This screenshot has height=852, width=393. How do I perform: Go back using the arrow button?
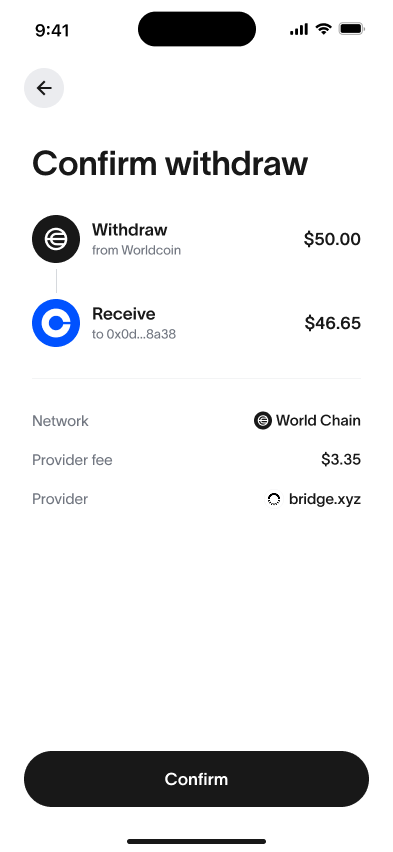click(x=44, y=88)
